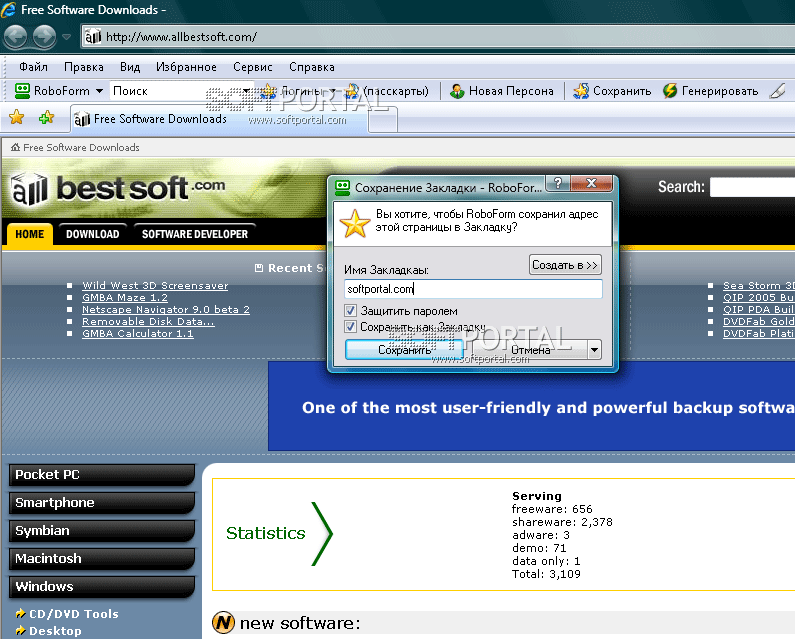The width and height of the screenshot is (795, 639).
Task: Open the Symbian category
Action: [x=102, y=530]
